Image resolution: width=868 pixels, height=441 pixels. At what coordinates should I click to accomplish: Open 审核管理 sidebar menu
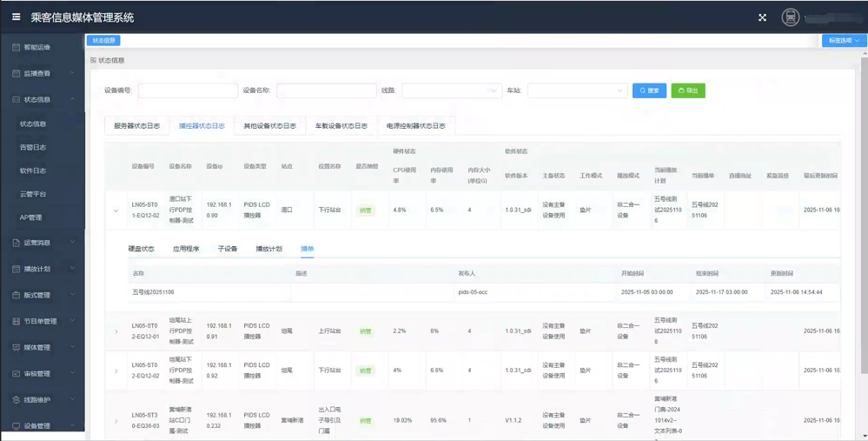[36, 373]
